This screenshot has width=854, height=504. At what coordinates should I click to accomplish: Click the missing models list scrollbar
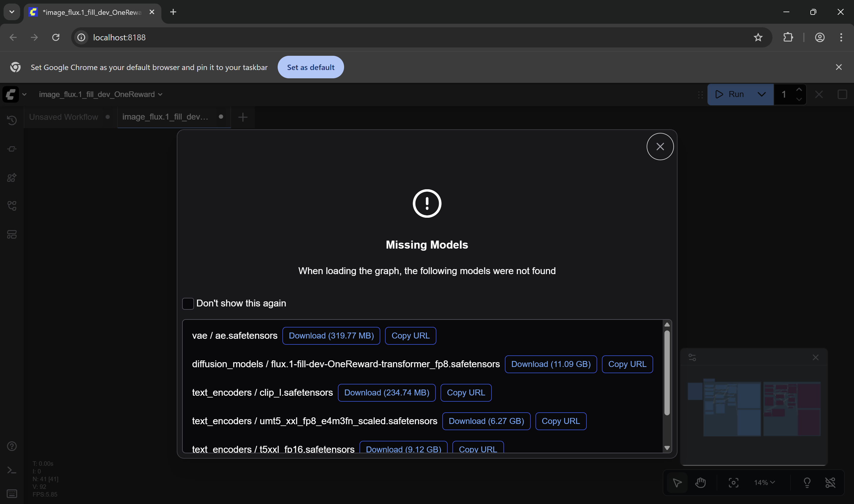point(667,373)
